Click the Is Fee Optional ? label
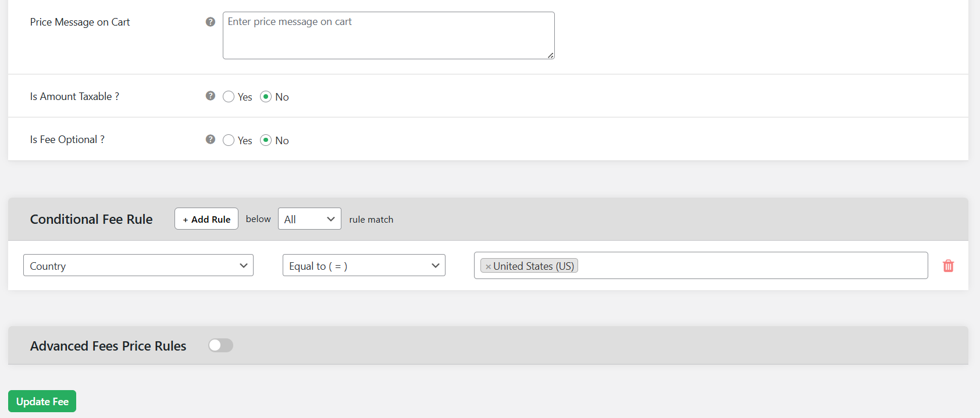Image resolution: width=980 pixels, height=418 pixels. (x=67, y=140)
